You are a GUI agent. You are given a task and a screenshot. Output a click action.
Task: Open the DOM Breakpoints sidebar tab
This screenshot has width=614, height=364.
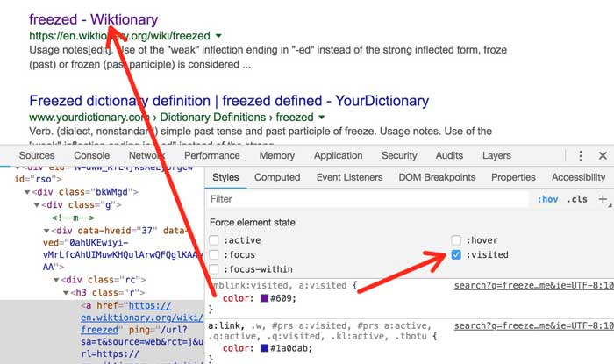pyautogui.click(x=437, y=177)
